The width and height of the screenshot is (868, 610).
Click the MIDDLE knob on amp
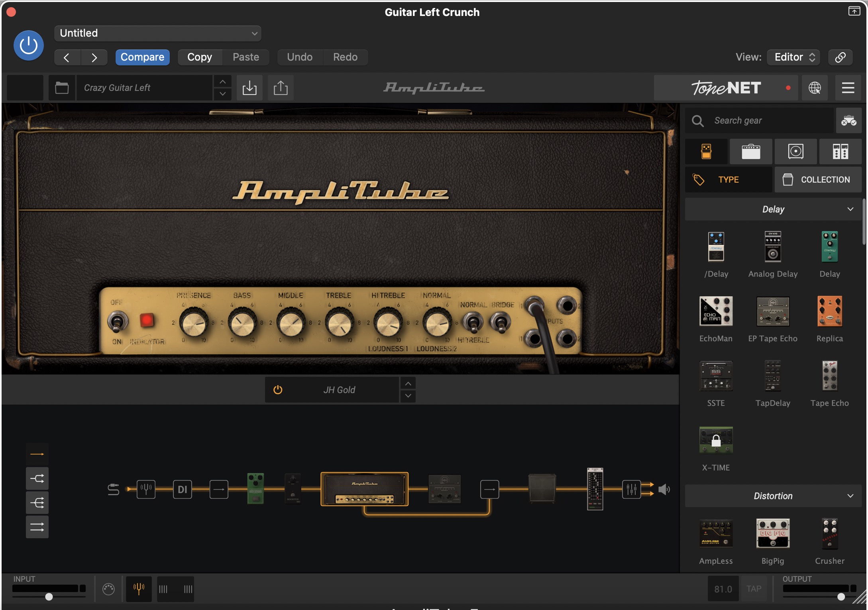pyautogui.click(x=291, y=323)
